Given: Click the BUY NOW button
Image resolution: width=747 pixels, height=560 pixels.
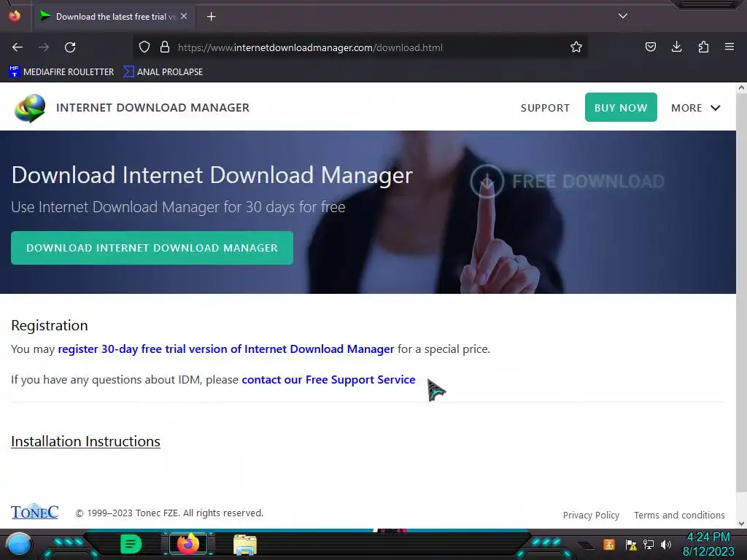Looking at the screenshot, I should (621, 107).
